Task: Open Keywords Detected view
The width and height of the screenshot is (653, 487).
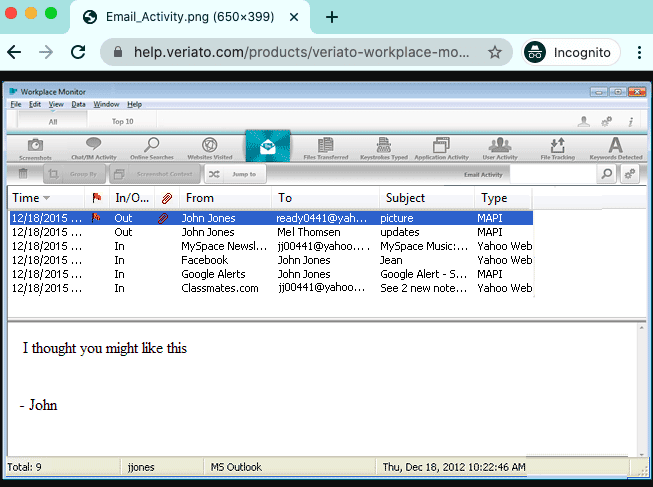Action: click(x=616, y=149)
